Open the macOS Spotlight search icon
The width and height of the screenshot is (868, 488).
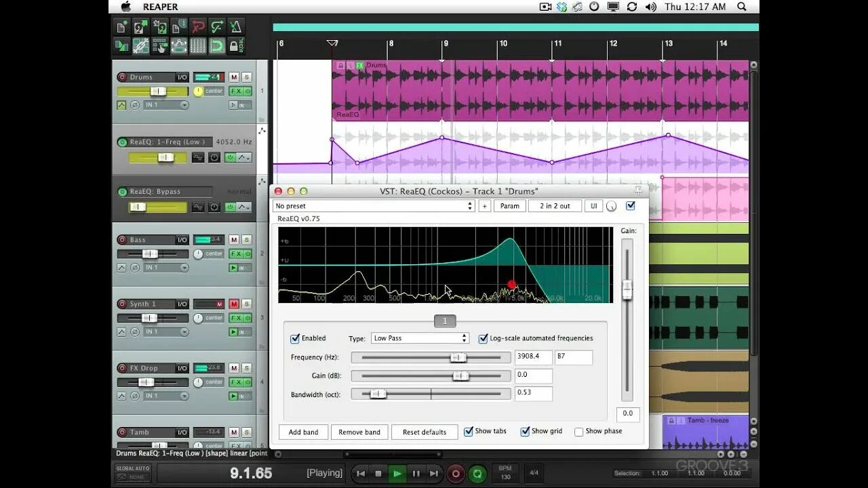(742, 7)
